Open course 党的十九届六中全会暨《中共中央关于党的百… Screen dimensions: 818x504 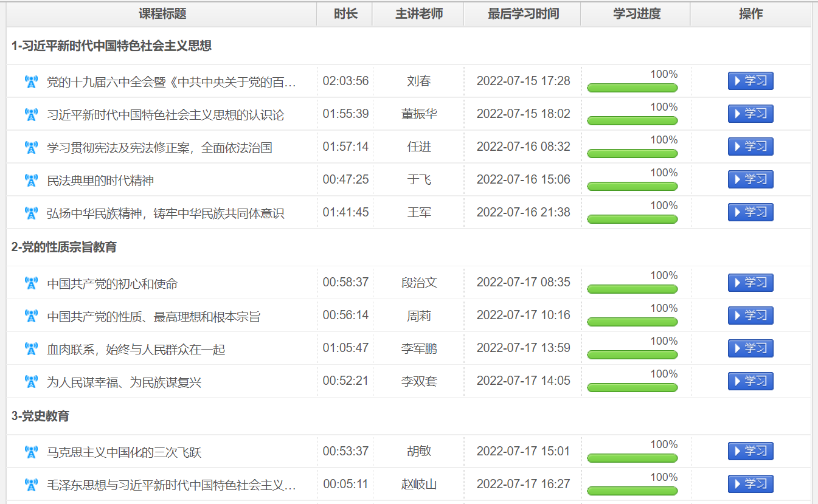click(x=172, y=82)
